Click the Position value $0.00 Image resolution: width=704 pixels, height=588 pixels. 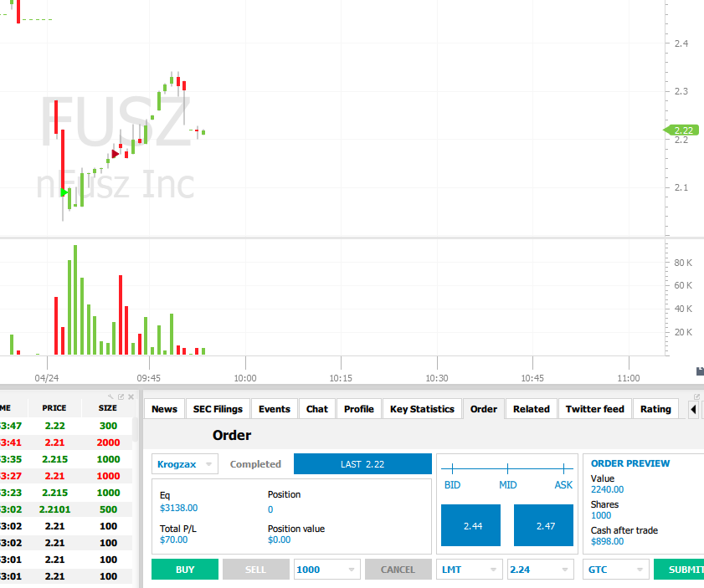(x=280, y=539)
